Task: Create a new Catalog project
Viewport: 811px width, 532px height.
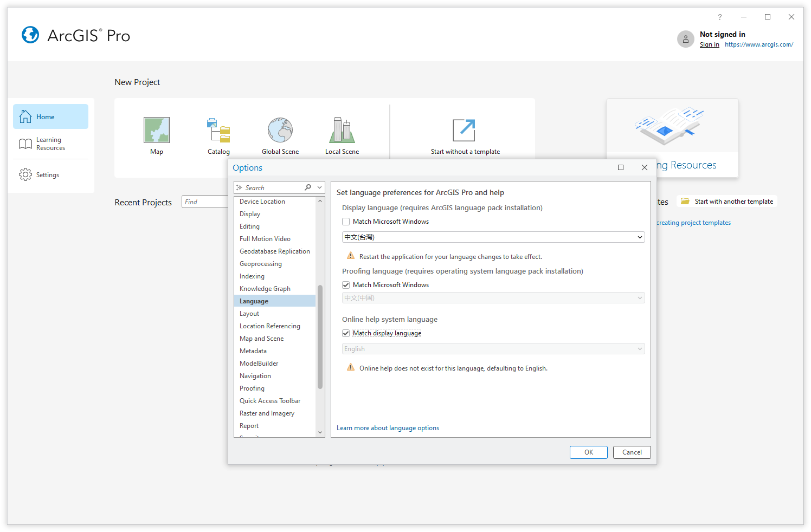Action: click(218, 136)
